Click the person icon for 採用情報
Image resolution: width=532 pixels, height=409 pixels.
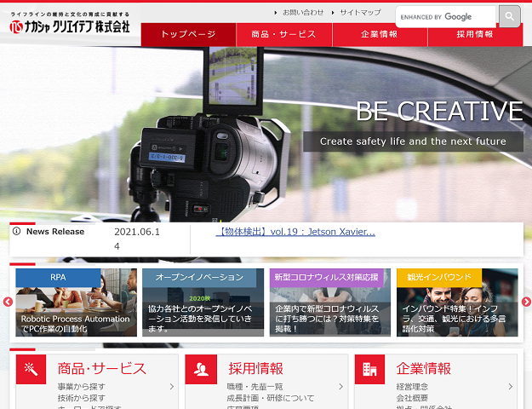point(201,369)
